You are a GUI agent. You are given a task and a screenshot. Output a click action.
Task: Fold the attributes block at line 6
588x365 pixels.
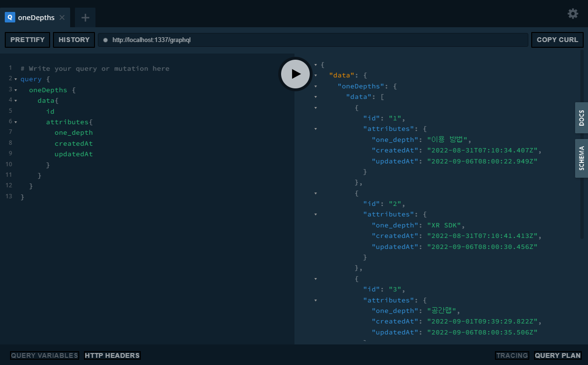(16, 122)
